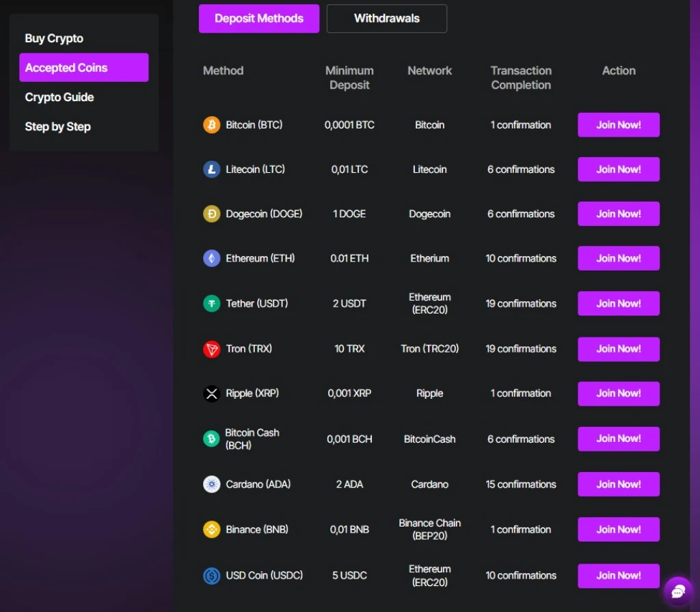
Task: Switch to the Withdrawals tab
Action: (x=387, y=18)
